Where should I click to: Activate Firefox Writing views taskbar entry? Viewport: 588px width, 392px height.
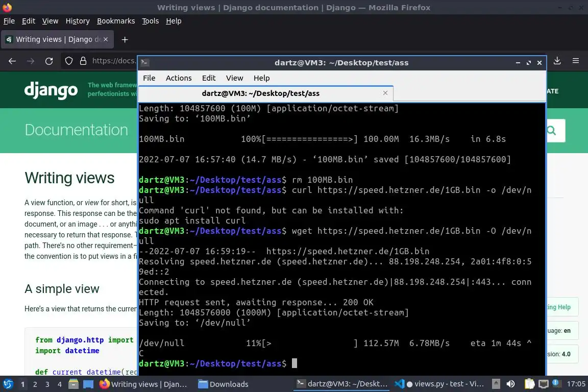(143, 384)
